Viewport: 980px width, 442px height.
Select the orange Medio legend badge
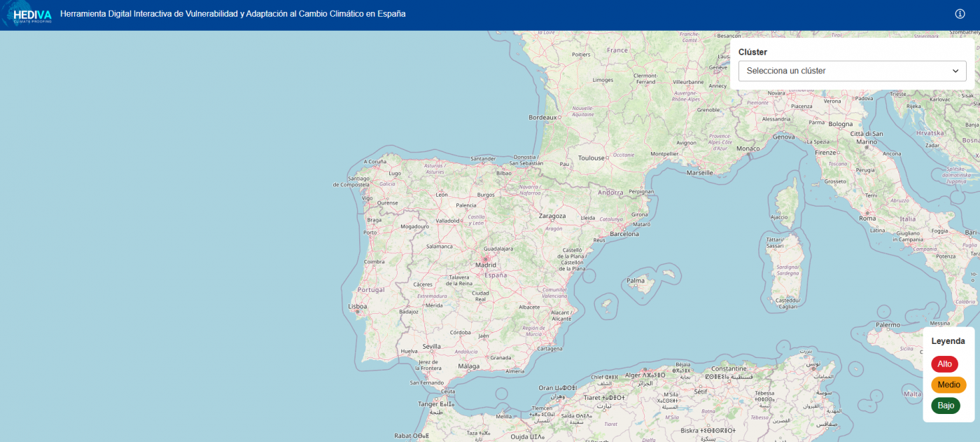pyautogui.click(x=948, y=385)
